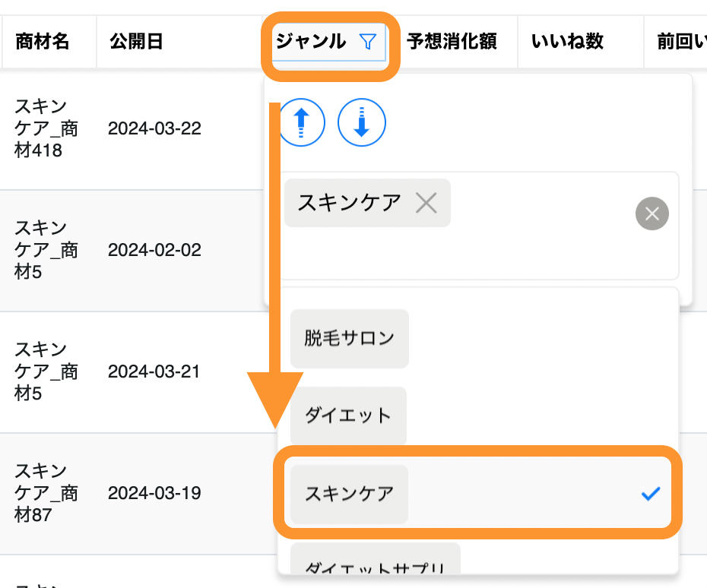This screenshot has height=588, width=707.
Task: Click the 2024-02-02 date cell
Action: (x=154, y=250)
